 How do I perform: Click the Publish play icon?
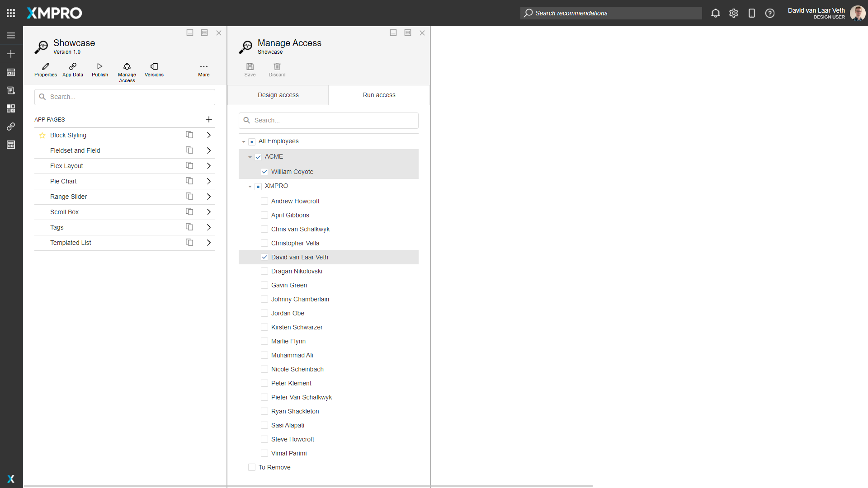click(x=100, y=66)
